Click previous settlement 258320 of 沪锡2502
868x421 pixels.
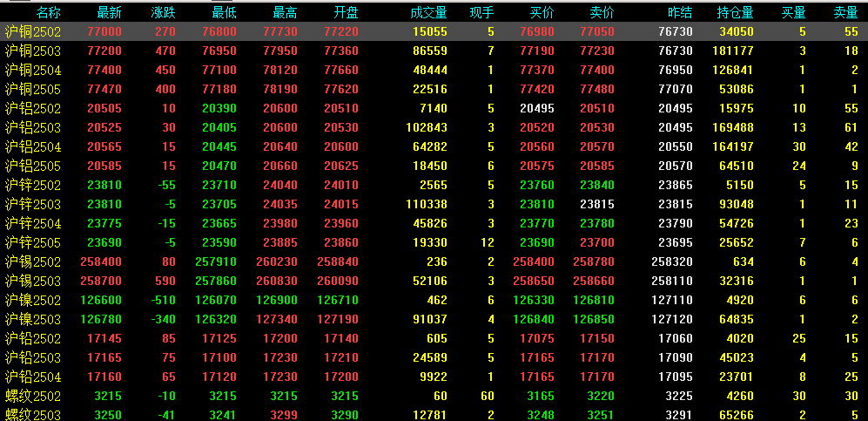672,261
